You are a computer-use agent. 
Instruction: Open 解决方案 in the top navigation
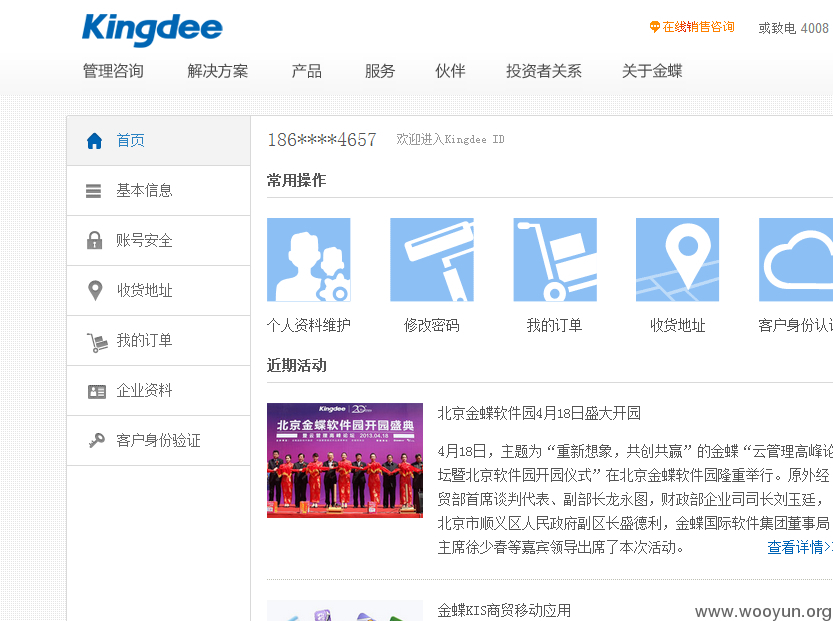pos(218,71)
